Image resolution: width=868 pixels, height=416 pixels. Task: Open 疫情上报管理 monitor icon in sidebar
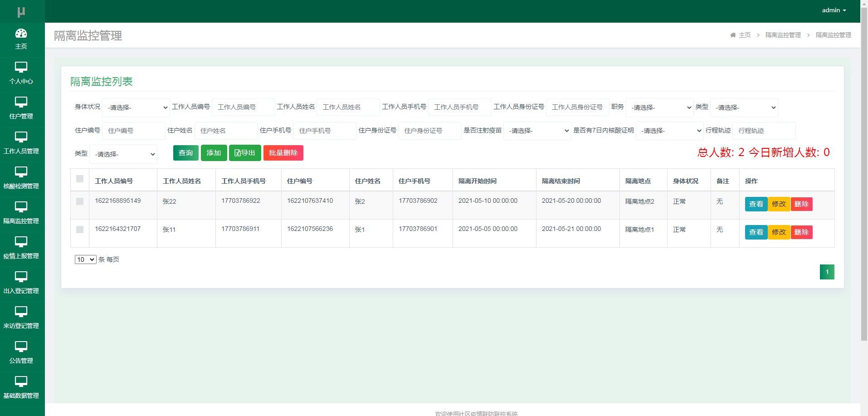[x=21, y=242]
